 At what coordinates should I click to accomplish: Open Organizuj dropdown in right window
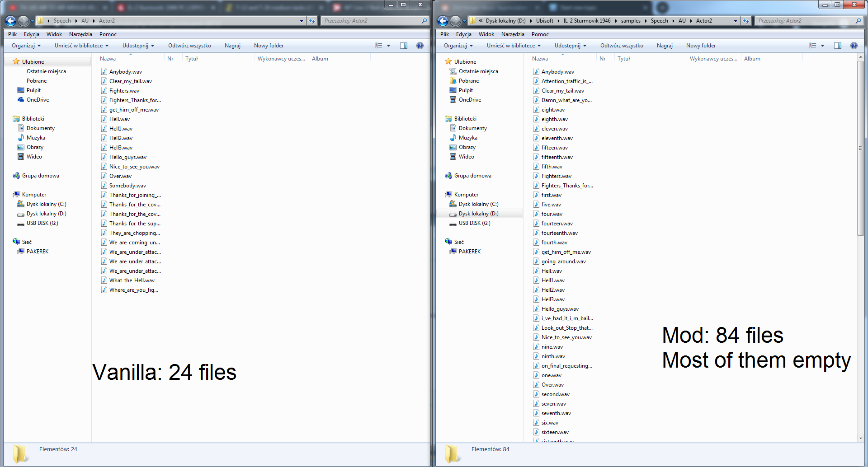tap(458, 46)
